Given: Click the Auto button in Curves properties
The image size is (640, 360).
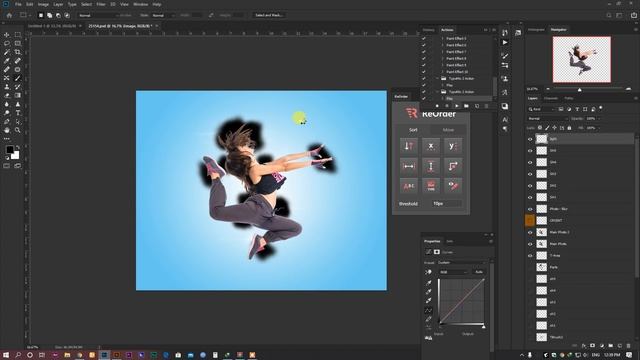Looking at the screenshot, I should (479, 272).
